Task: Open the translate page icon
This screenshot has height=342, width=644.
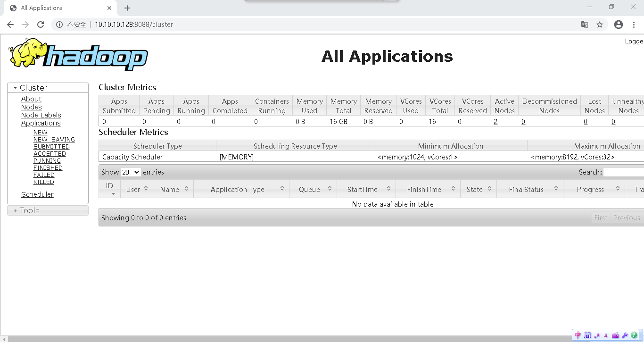Action: (584, 25)
